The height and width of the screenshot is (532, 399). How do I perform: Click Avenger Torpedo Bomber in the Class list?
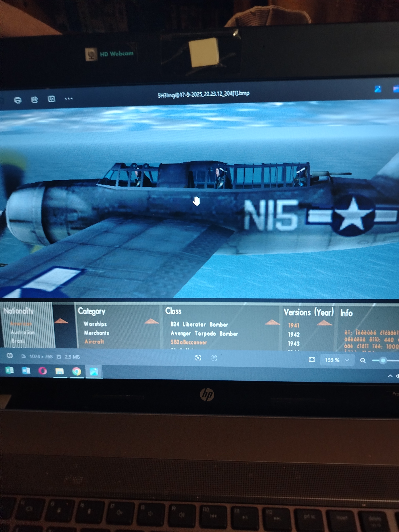[204, 334]
